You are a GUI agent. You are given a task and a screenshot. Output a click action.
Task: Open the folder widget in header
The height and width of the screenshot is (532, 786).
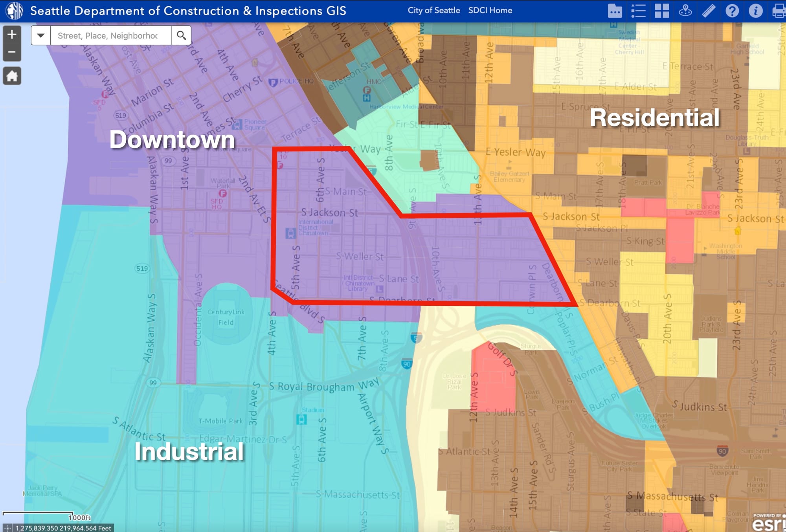[x=615, y=11]
